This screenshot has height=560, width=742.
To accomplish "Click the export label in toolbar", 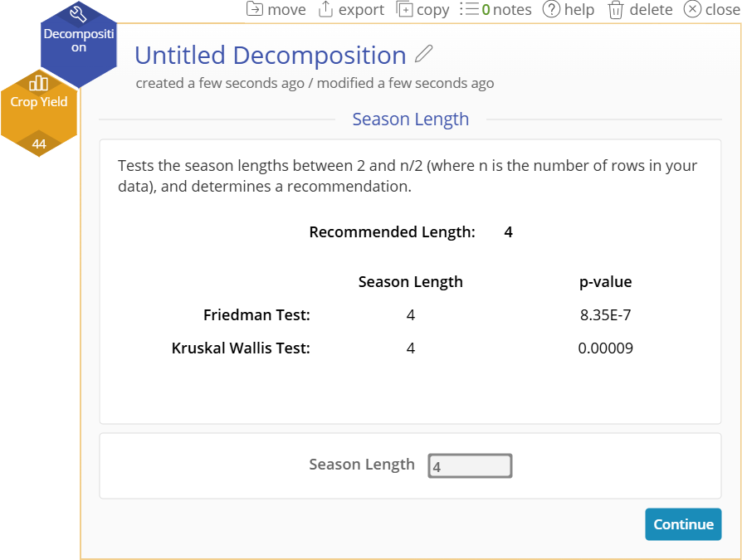I will pos(361,10).
